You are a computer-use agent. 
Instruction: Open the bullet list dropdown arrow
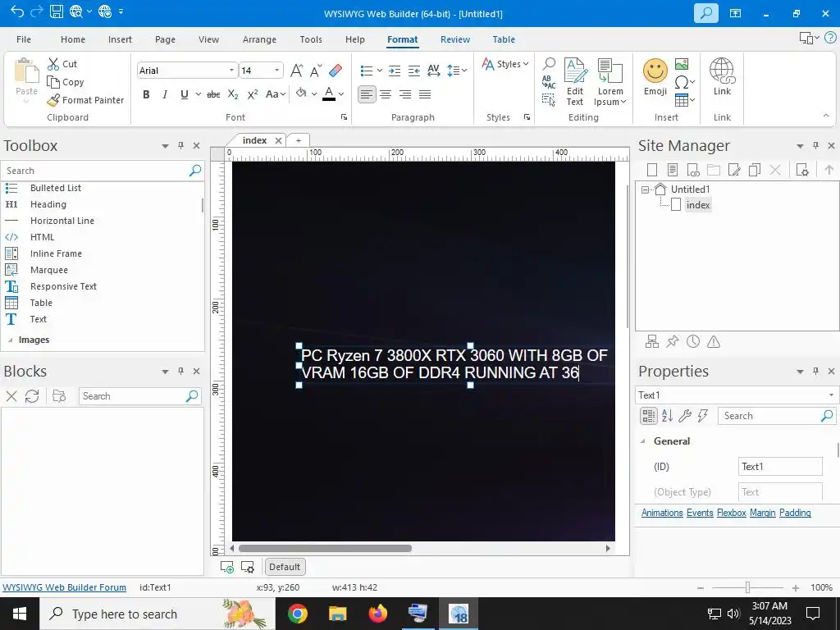[380, 71]
